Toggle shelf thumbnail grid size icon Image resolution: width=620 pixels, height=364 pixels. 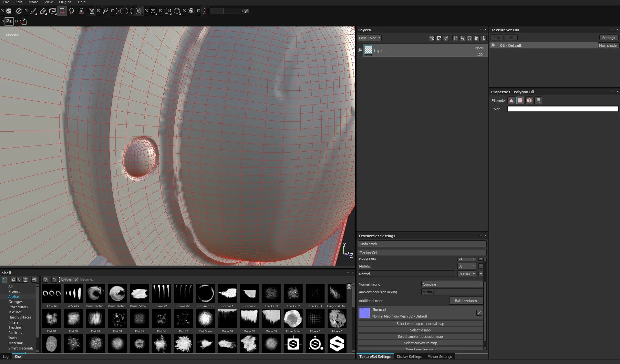coord(349,286)
